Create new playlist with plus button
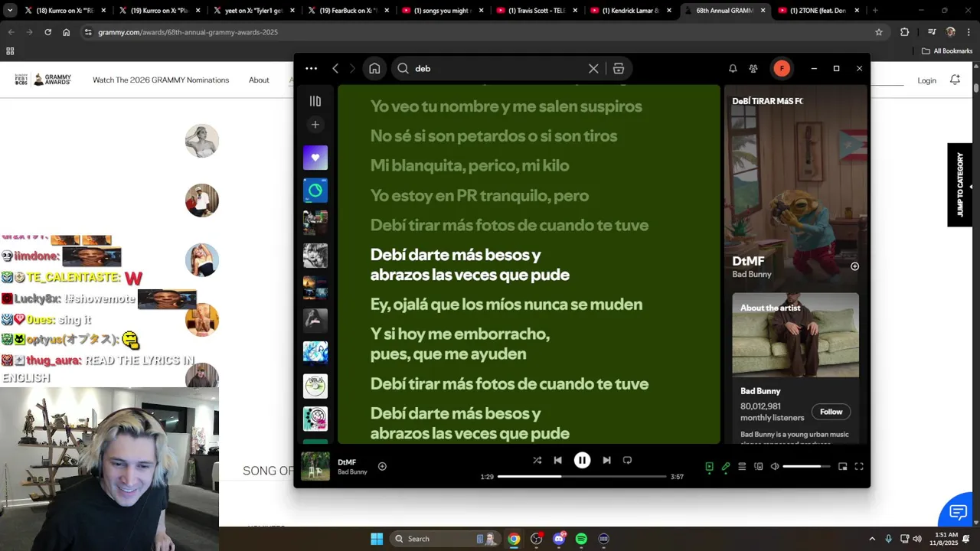The height and width of the screenshot is (551, 980). pos(315,124)
